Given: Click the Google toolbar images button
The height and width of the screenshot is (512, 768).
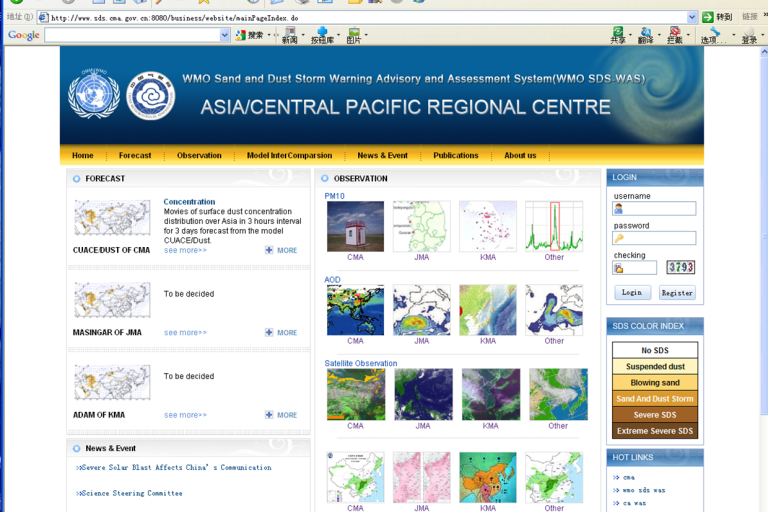Looking at the screenshot, I should pos(354,35).
